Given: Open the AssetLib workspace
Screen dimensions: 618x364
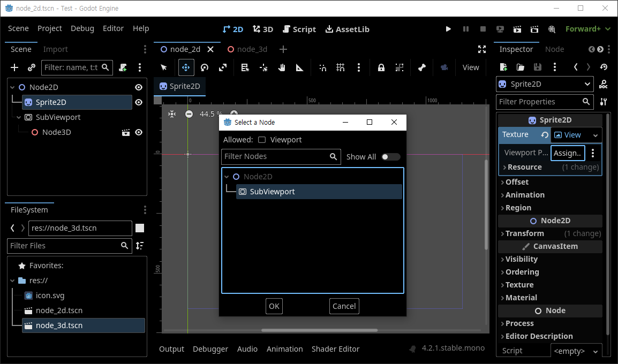Looking at the screenshot, I should [347, 29].
